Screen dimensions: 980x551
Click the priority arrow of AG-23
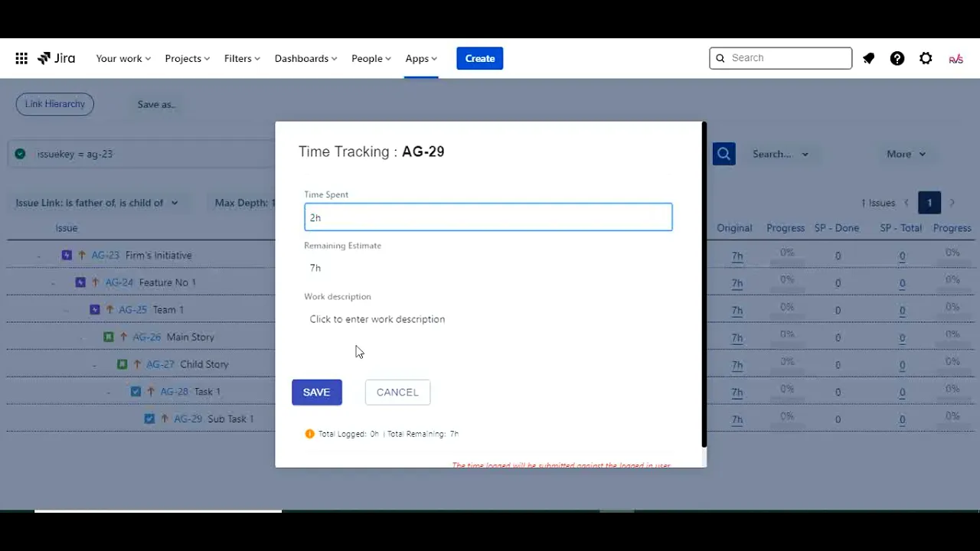click(82, 255)
